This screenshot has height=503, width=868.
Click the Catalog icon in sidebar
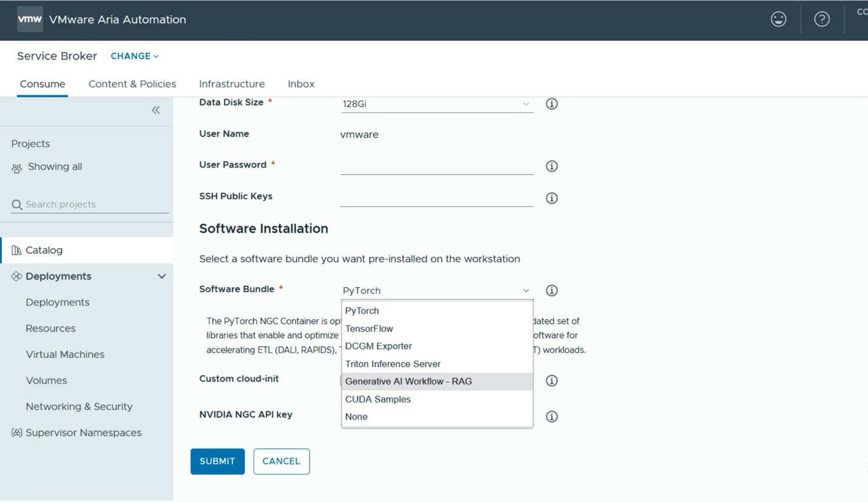pyautogui.click(x=16, y=250)
